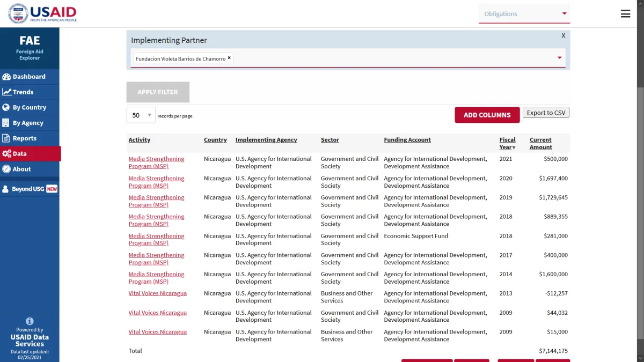Click the -$12,257 amount cell

[x=555, y=293]
